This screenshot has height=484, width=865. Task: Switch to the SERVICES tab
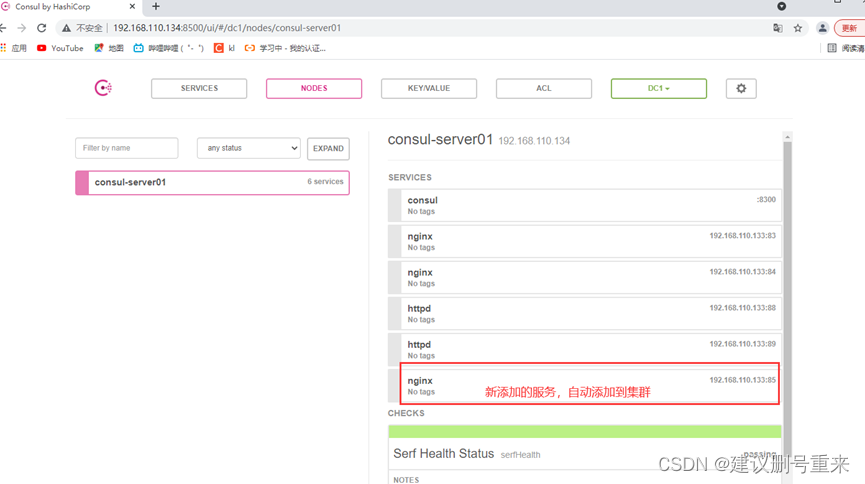[x=199, y=88]
